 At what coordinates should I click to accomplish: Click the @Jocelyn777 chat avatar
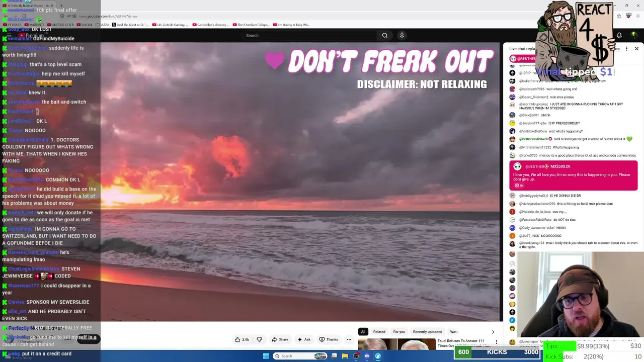pyautogui.click(x=512, y=123)
